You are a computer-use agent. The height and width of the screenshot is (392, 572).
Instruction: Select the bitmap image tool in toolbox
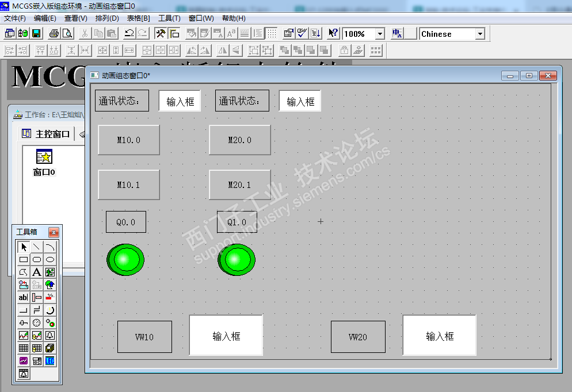pyautogui.click(x=50, y=272)
